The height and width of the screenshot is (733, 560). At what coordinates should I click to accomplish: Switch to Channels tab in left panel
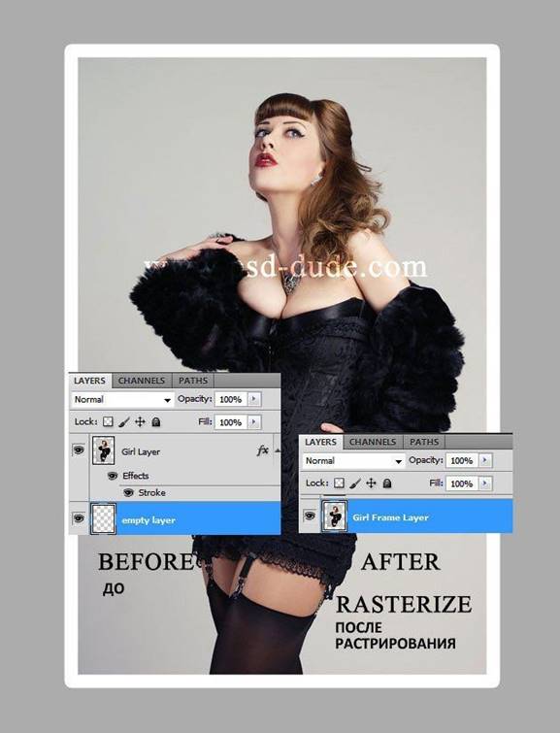coord(142,381)
